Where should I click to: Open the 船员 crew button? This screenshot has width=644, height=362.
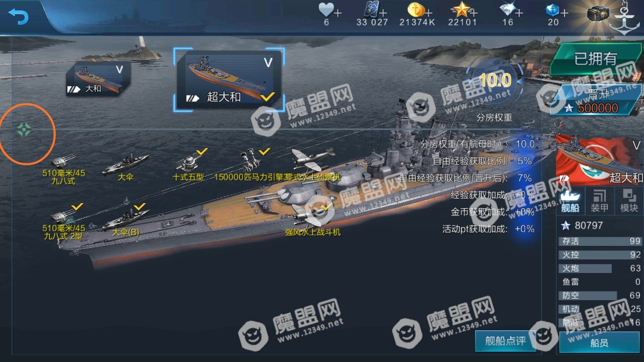tap(600, 342)
